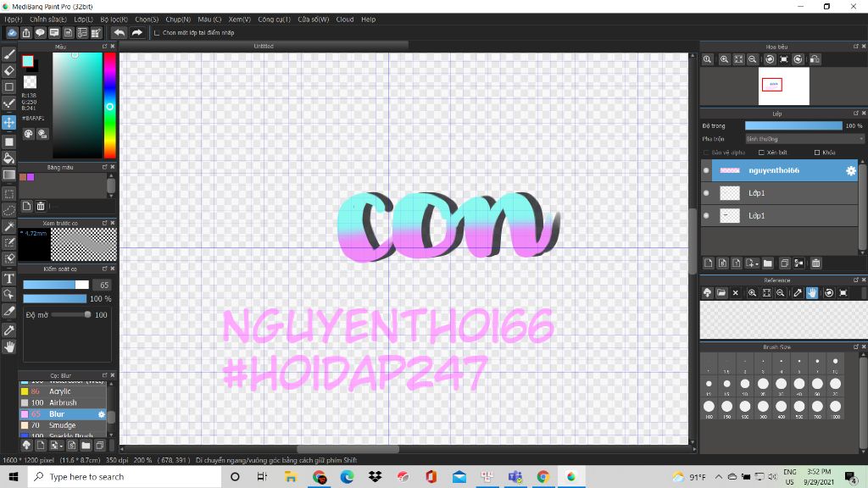Viewport: 868px width, 488px height.
Task: Click the Reference panel eyedropper icon
Action: point(798,292)
